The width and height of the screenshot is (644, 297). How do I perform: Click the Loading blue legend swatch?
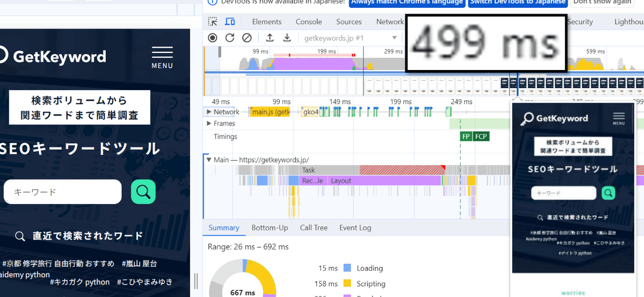[347, 268]
